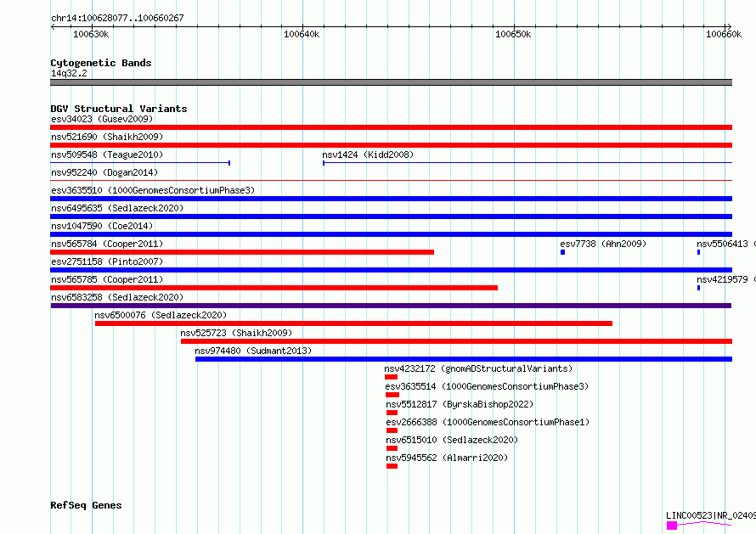Viewport: 756px width, 534px height.
Task: Click the 100650k ruler tick label
Action: [x=513, y=34]
